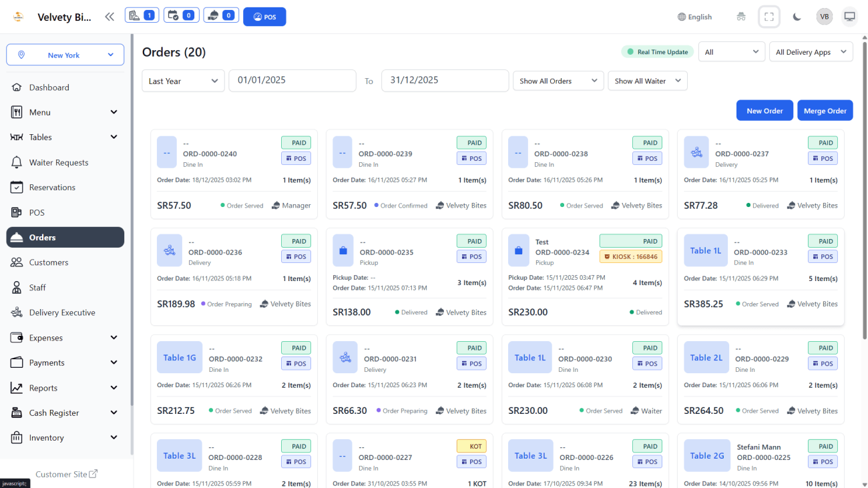Click the Merge Order button
The image size is (868, 488).
coord(825,111)
